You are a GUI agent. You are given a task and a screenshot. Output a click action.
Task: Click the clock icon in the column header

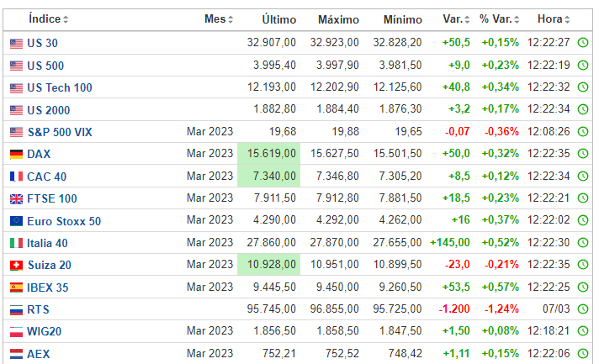(x=583, y=19)
